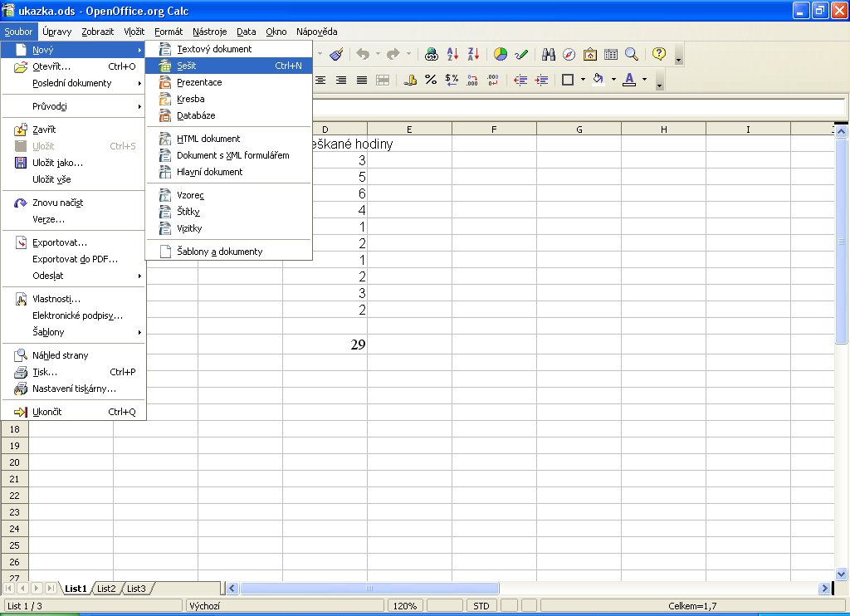Screen dimensions: 850x616
Task: Align text right using toolbar icon
Action: [x=341, y=81]
